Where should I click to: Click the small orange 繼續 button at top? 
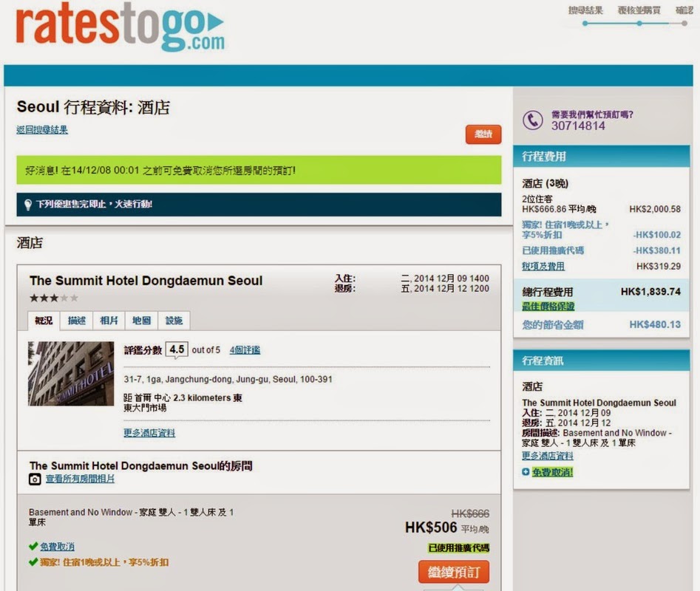(x=483, y=134)
